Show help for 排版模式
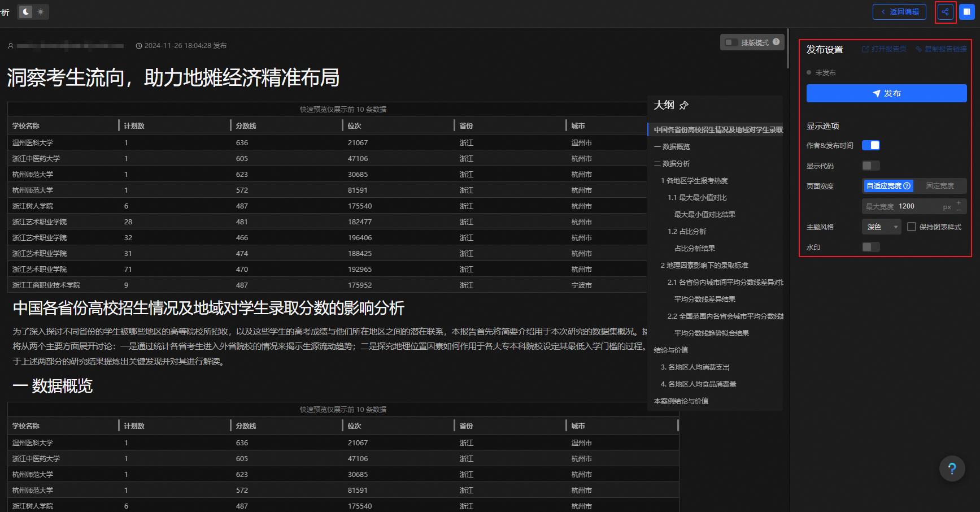The image size is (980, 512). (776, 42)
